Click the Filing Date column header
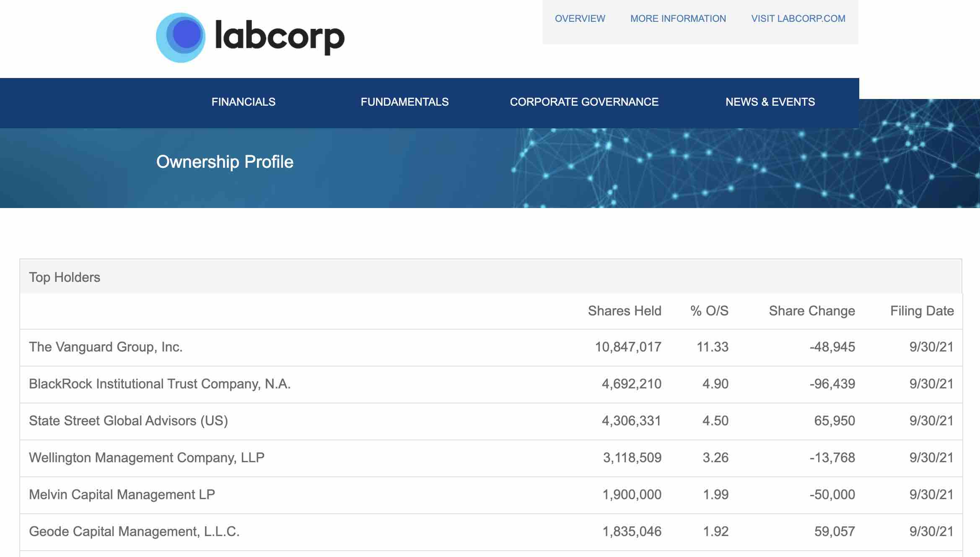The width and height of the screenshot is (980, 557). click(x=922, y=311)
